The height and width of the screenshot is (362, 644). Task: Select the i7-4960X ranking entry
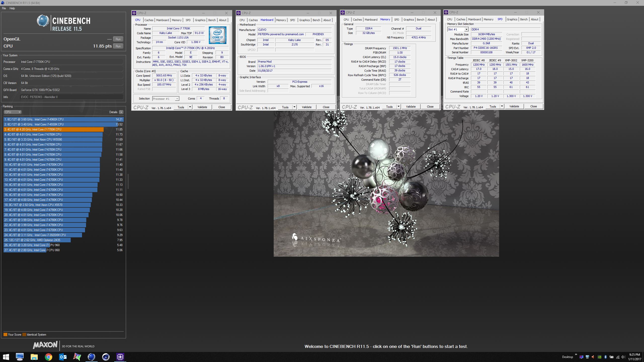coord(63,119)
